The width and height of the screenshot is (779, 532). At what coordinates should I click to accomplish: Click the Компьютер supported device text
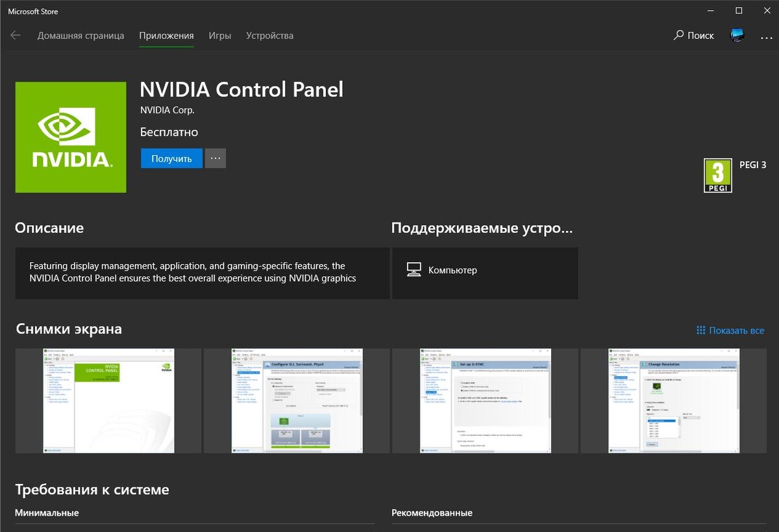tap(452, 270)
